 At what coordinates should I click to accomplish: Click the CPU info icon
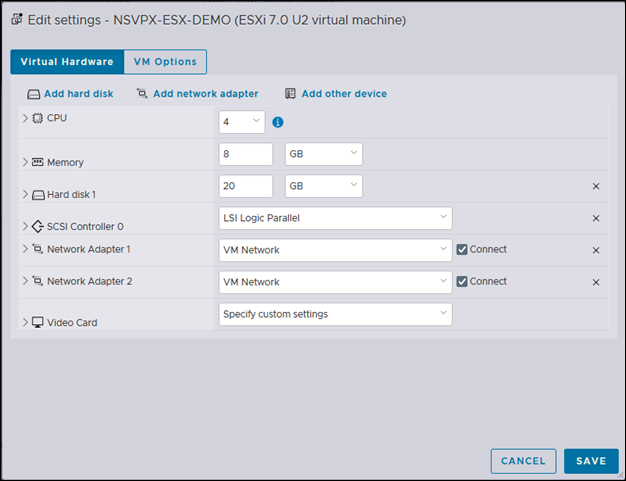[x=278, y=122]
